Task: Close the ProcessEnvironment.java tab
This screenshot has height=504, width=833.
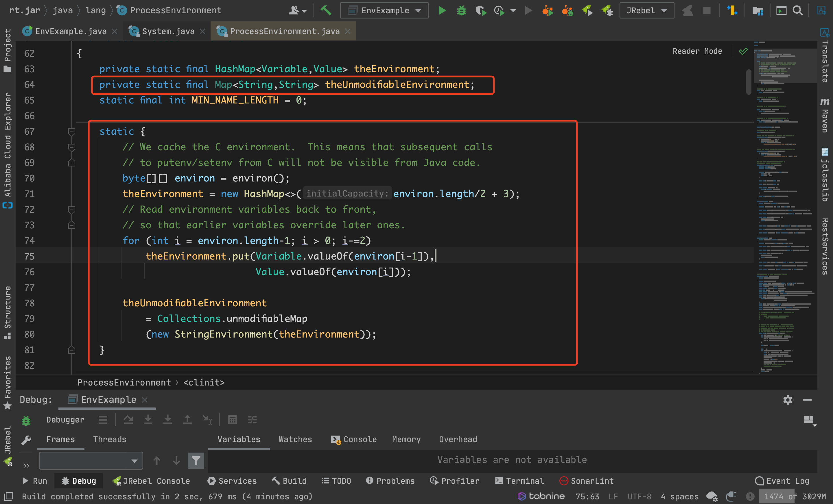Action: point(348,31)
